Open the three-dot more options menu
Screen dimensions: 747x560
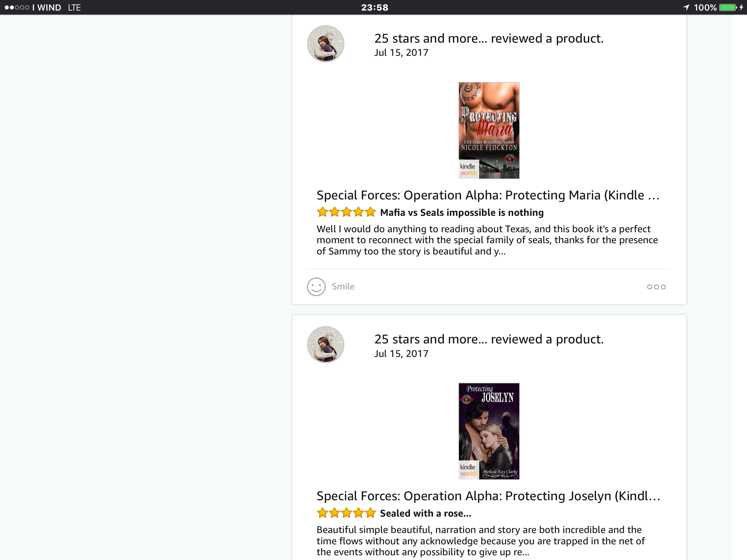656,287
